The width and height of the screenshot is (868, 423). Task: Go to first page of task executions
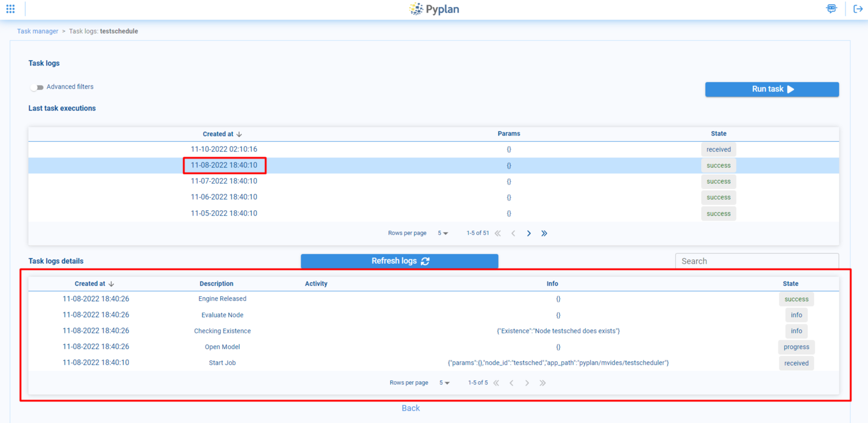pyautogui.click(x=498, y=233)
